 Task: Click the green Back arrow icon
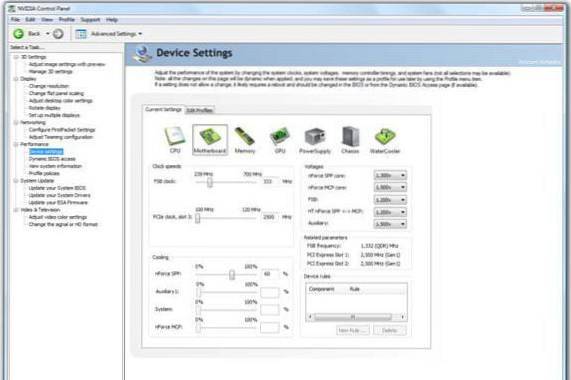(x=19, y=34)
